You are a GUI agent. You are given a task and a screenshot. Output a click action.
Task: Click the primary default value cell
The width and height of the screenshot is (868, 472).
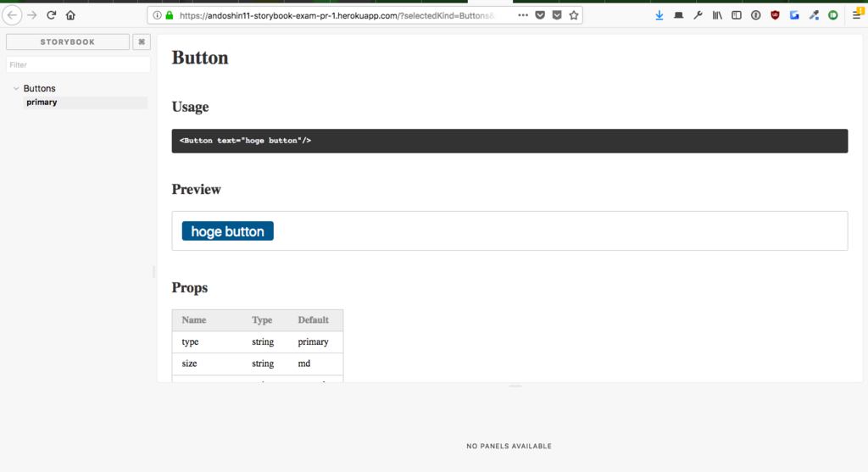tap(314, 342)
